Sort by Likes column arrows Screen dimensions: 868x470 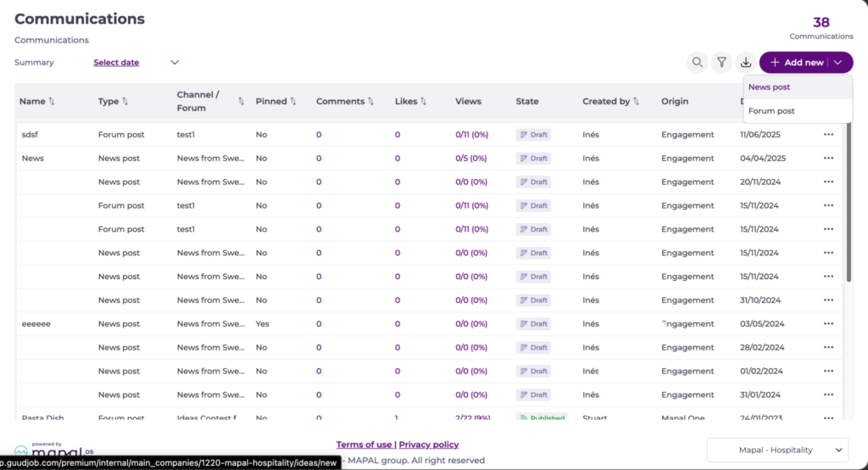pyautogui.click(x=424, y=102)
